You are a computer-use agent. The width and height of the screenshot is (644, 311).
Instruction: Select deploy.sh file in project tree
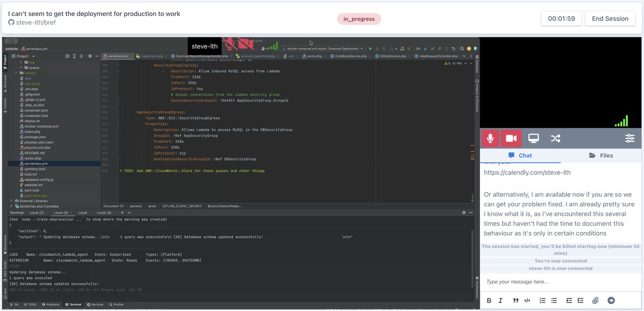coord(32,121)
